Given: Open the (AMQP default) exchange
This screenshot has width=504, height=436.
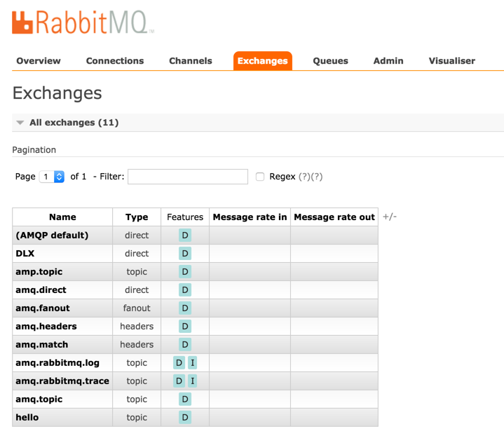Looking at the screenshot, I should [52, 236].
